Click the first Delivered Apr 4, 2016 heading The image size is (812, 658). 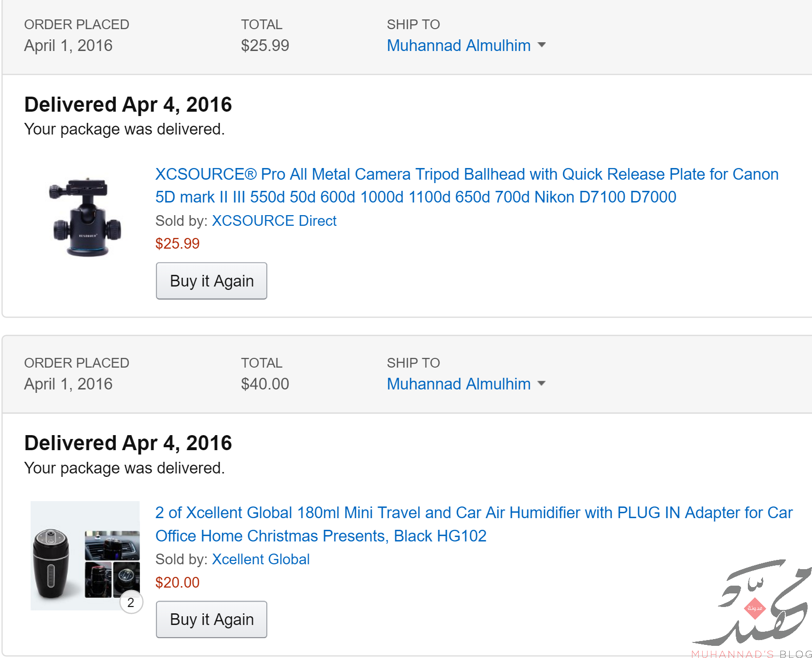pos(128,104)
